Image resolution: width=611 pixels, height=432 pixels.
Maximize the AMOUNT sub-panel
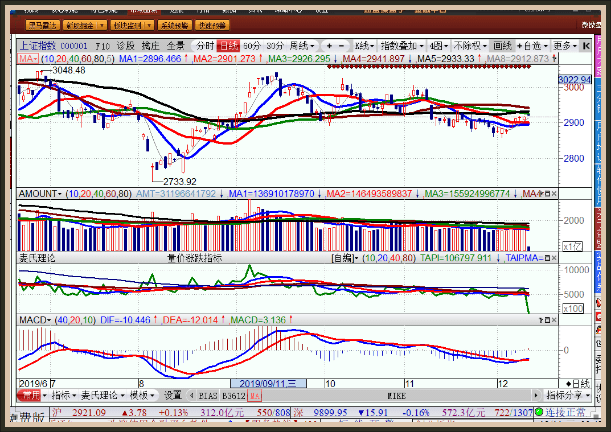(547, 194)
